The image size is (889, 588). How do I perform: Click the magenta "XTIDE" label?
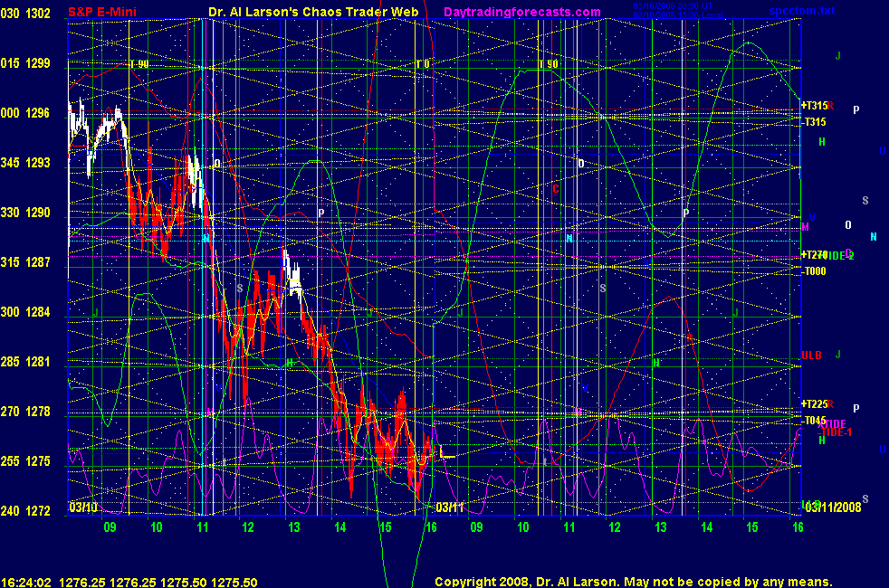coord(832,424)
